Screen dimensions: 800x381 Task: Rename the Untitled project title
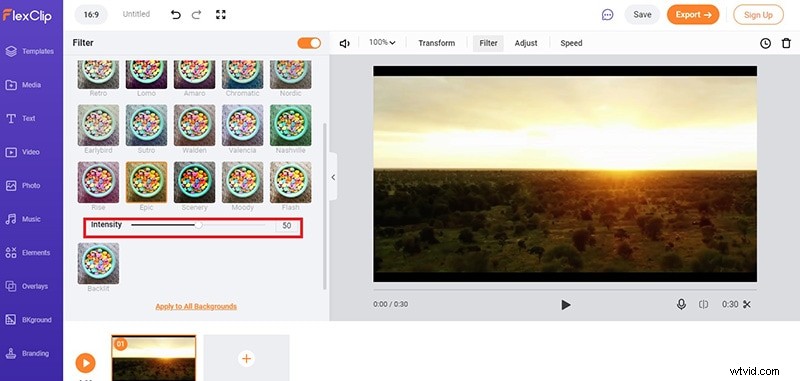[x=136, y=14]
